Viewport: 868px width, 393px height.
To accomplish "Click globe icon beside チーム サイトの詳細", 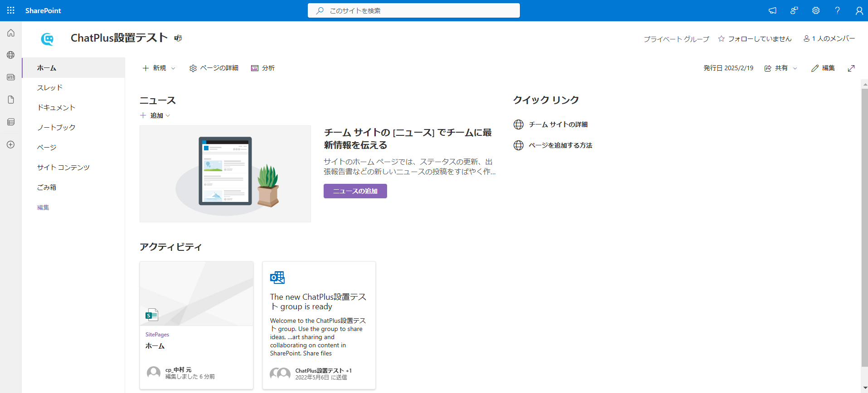I will (519, 125).
